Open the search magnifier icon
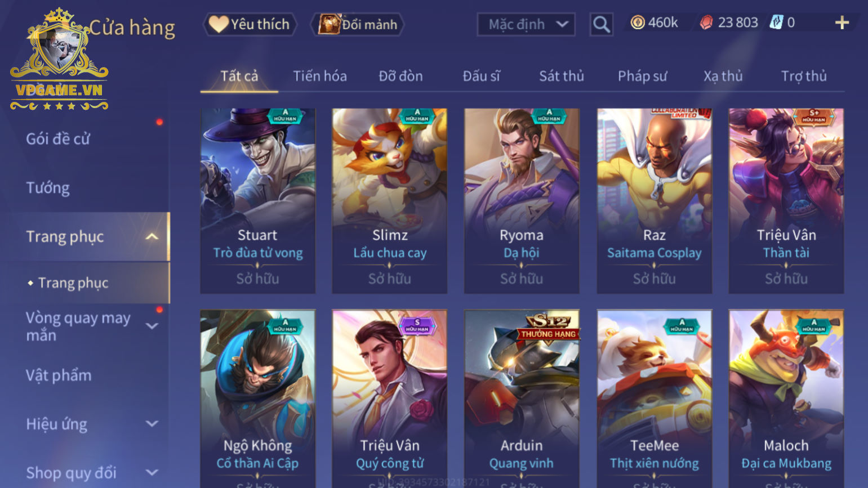 601,24
